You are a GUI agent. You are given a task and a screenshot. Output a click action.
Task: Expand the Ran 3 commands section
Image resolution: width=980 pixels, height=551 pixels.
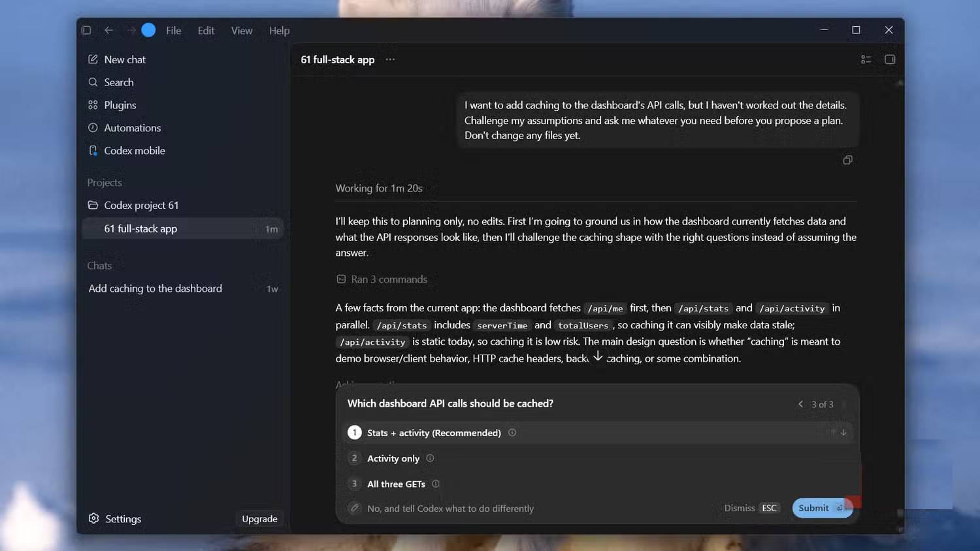coord(382,279)
